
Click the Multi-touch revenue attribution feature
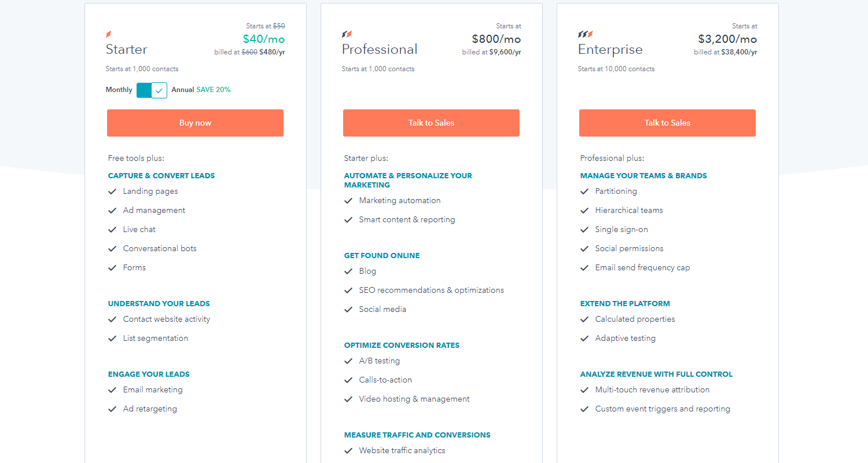click(652, 389)
